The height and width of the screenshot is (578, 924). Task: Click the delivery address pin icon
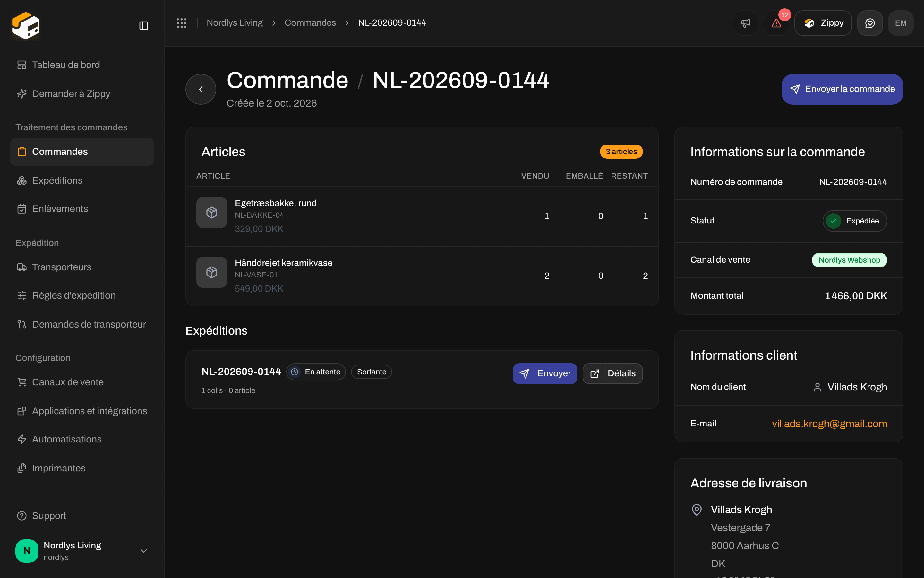[697, 510]
